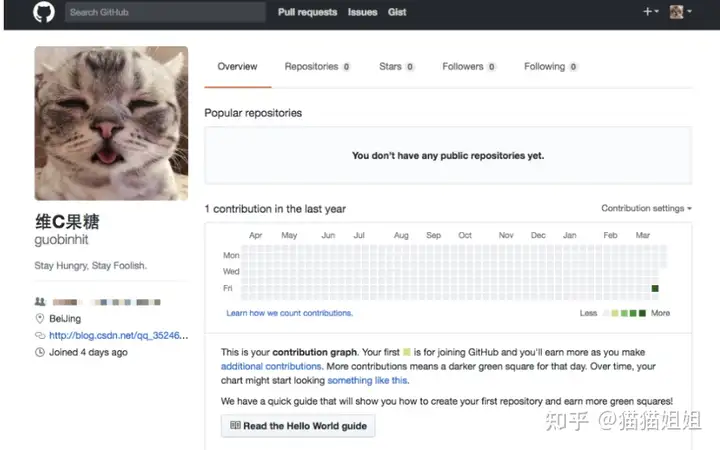
Task: Focus the Search GitHub input field
Action: click(165, 12)
